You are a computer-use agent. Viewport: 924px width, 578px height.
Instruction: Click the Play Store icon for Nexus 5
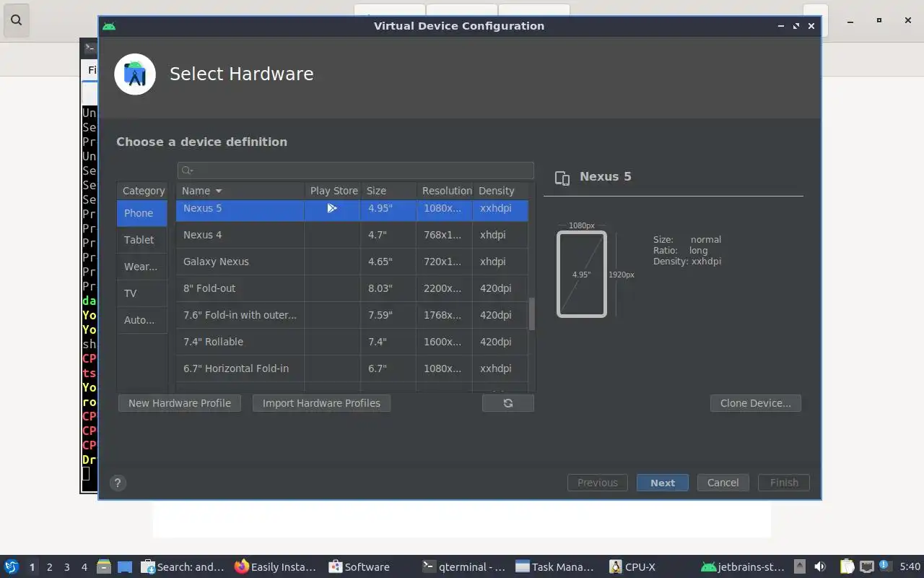[332, 208]
